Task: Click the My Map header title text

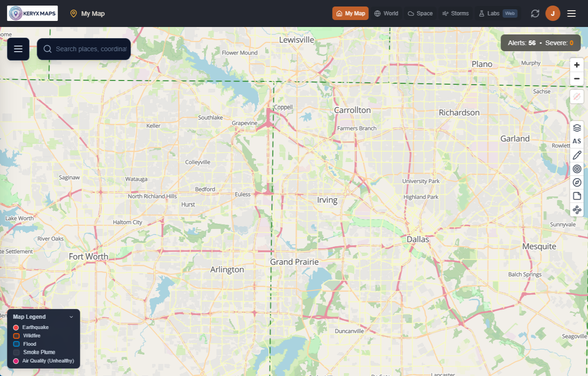Action: click(x=93, y=13)
